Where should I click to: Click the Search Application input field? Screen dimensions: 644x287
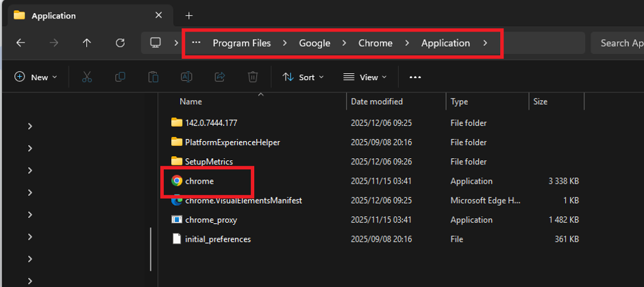coord(617,43)
